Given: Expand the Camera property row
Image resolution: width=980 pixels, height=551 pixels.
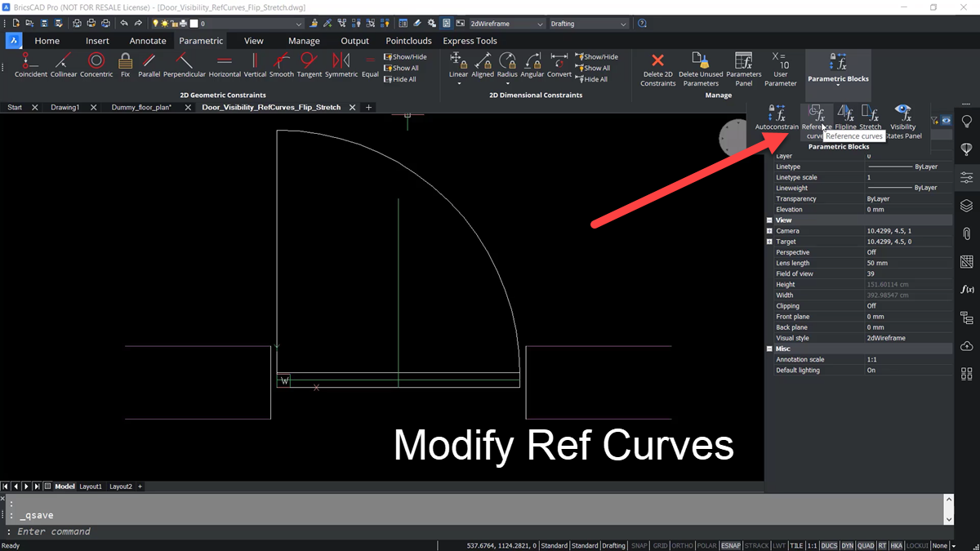Looking at the screenshot, I should click(x=769, y=231).
